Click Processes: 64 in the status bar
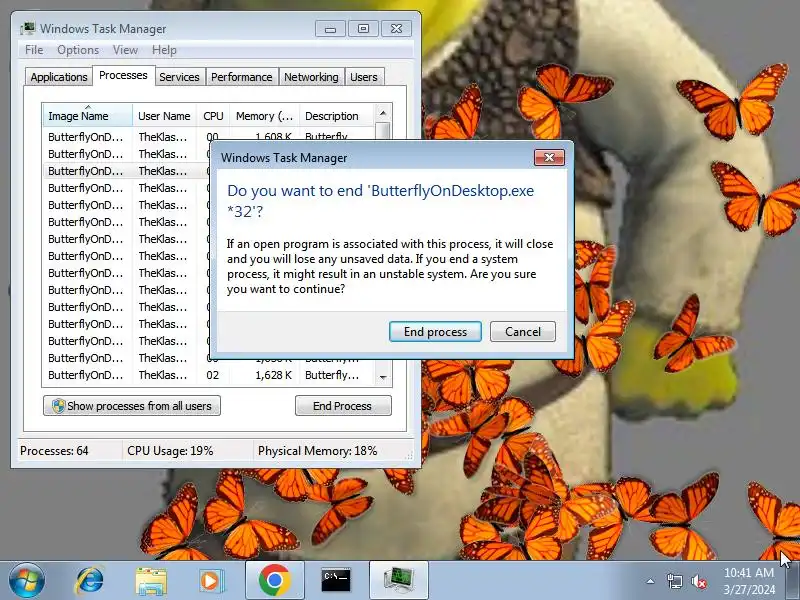800x600 pixels. click(54, 451)
